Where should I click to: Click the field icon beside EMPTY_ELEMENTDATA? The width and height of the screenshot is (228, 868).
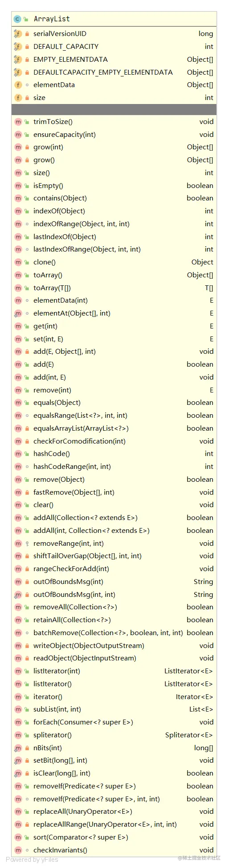coord(18,60)
